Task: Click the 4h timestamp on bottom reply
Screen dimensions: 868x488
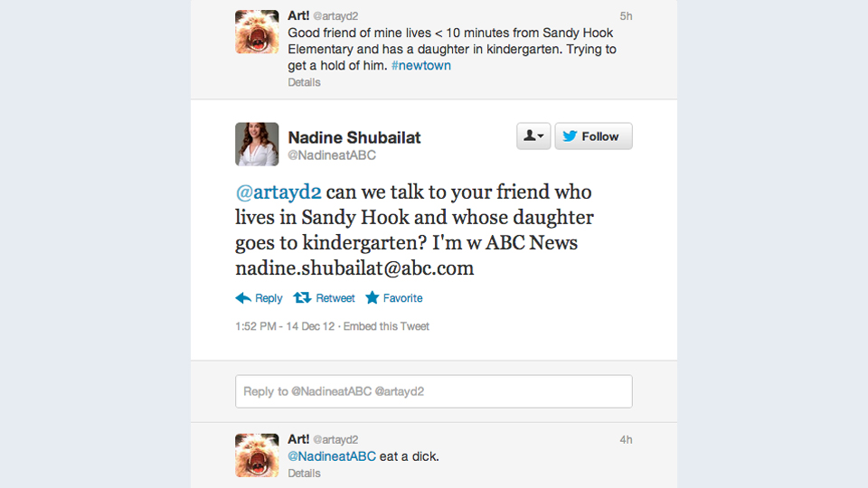Action: coord(626,440)
